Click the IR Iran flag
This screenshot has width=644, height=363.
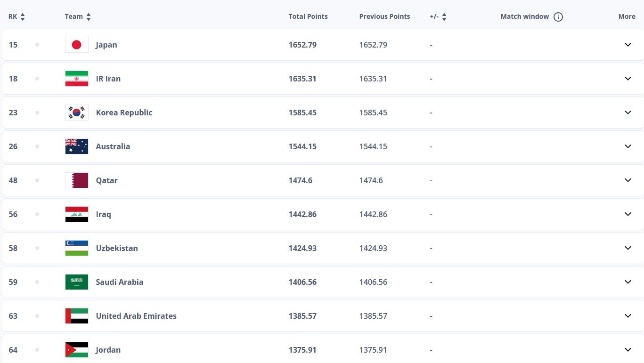[x=77, y=79]
